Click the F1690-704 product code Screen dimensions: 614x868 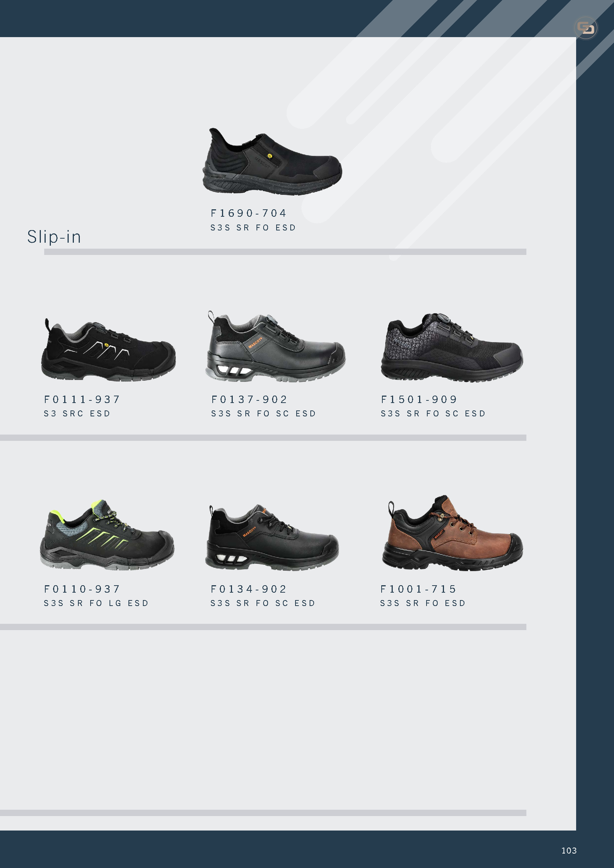(248, 213)
